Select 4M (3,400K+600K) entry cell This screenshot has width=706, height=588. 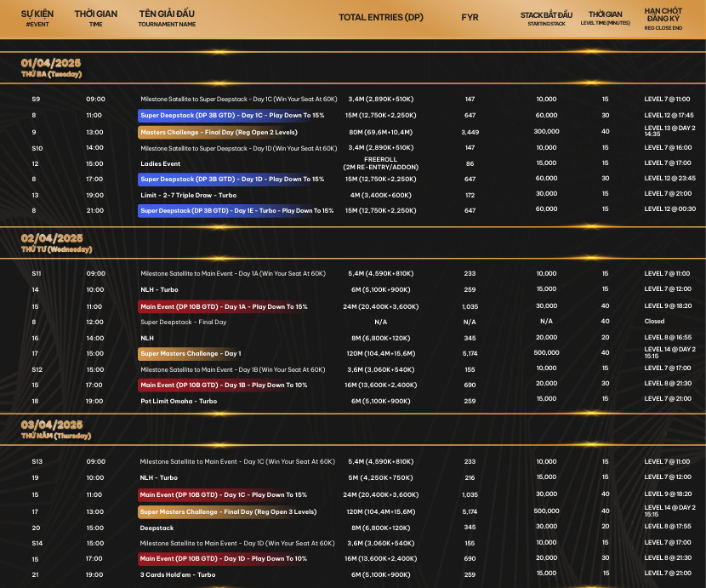381,195
